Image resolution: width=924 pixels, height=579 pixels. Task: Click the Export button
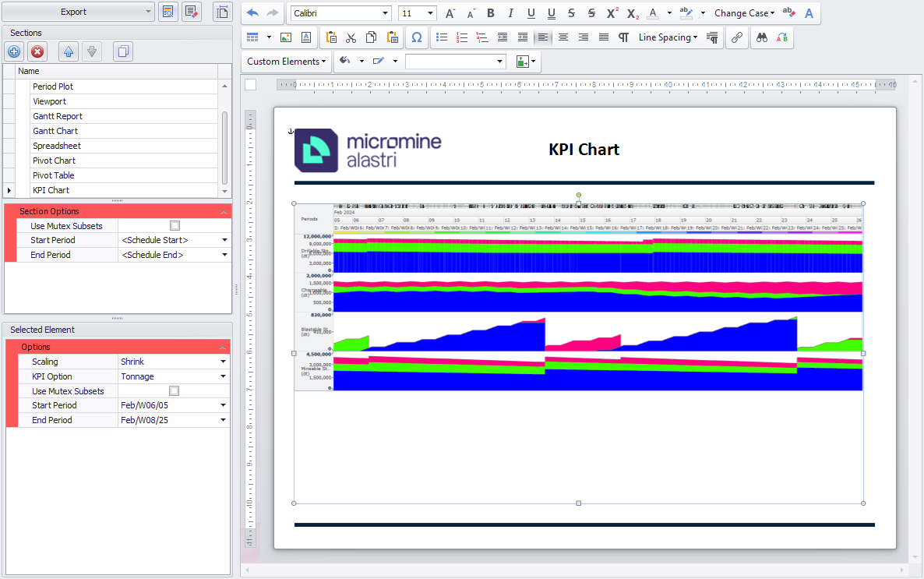click(x=73, y=12)
